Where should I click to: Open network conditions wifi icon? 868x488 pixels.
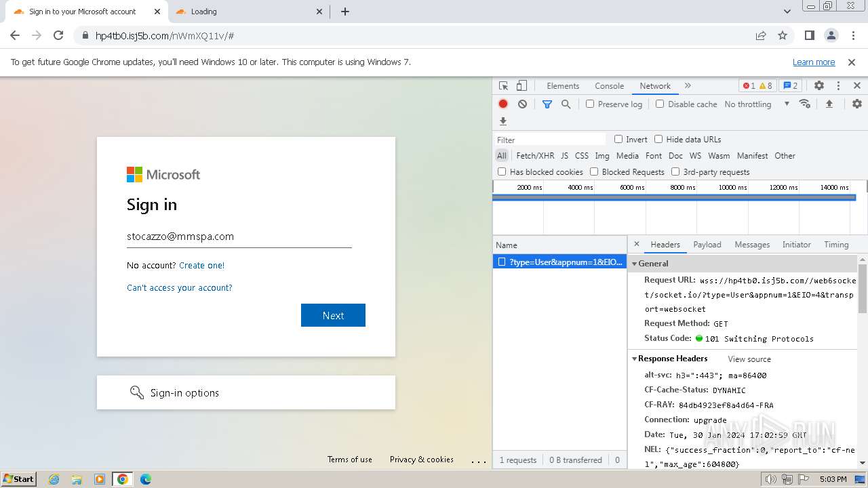click(x=805, y=104)
